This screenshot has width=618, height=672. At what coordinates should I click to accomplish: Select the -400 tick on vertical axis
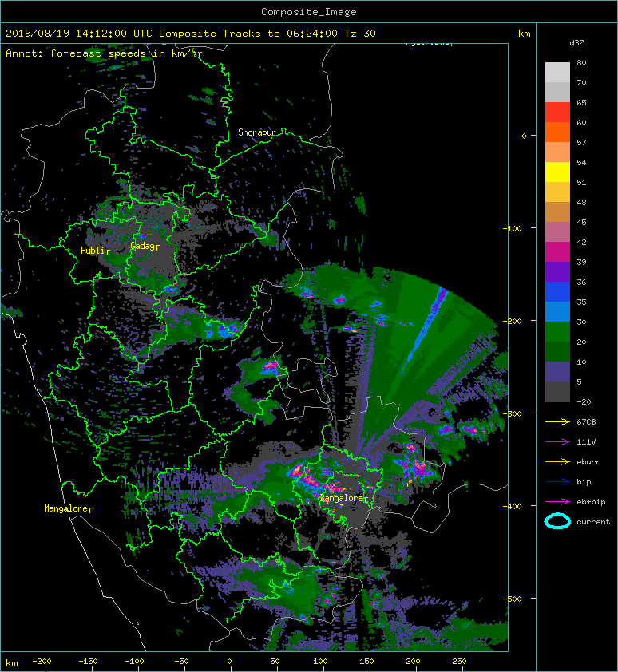[513, 506]
